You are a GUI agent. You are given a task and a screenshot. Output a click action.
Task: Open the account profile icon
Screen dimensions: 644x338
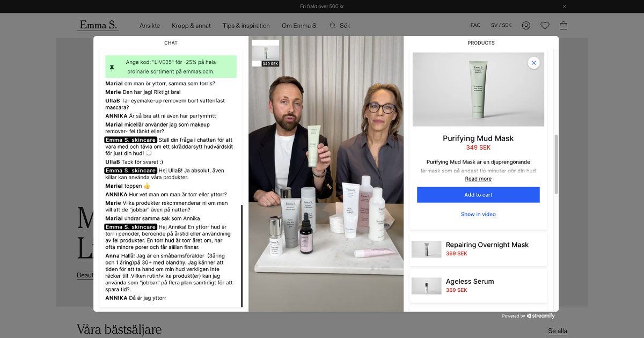pos(526,25)
